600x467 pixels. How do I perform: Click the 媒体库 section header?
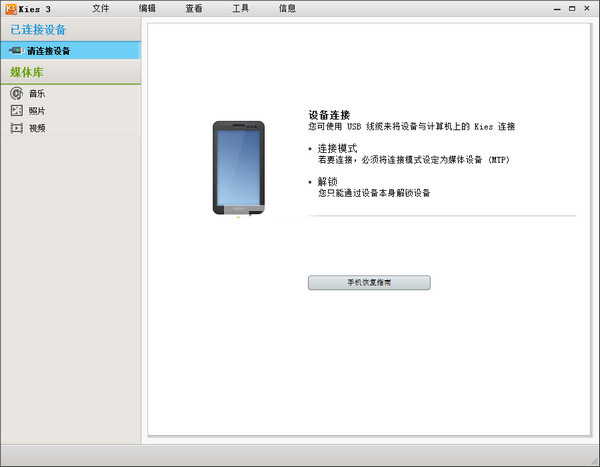point(27,72)
